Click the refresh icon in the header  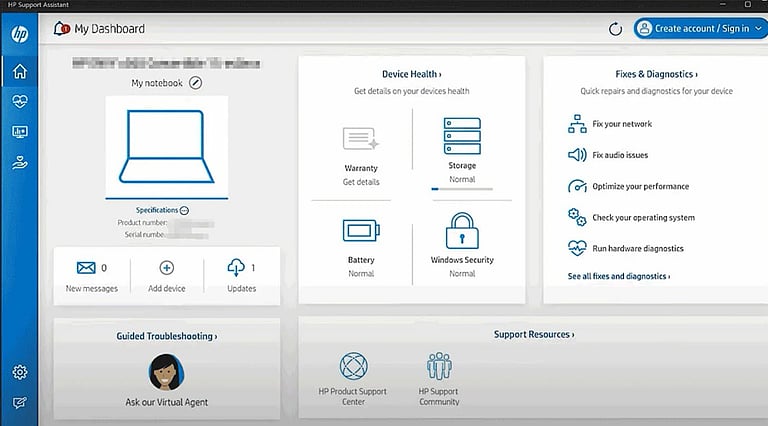[615, 29]
